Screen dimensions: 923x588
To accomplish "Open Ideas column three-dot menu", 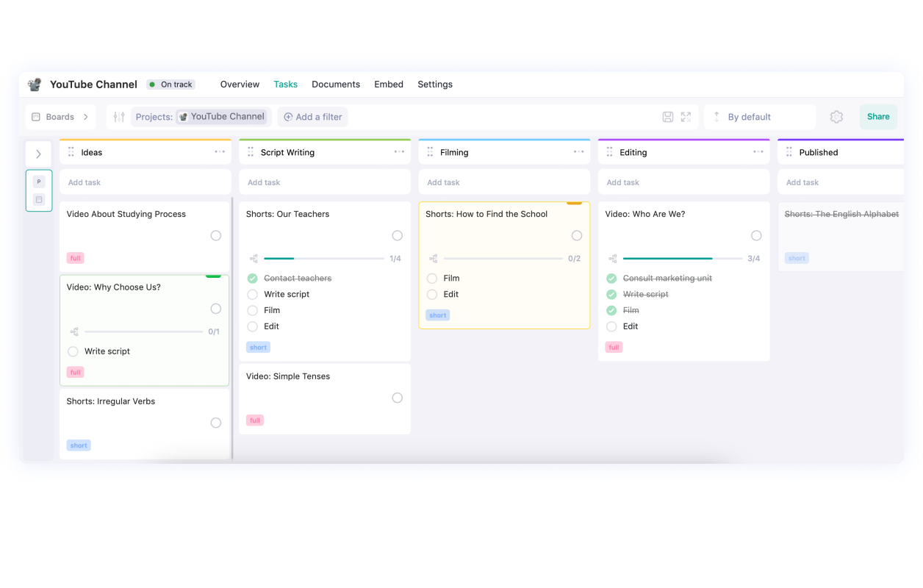I will coord(220,152).
